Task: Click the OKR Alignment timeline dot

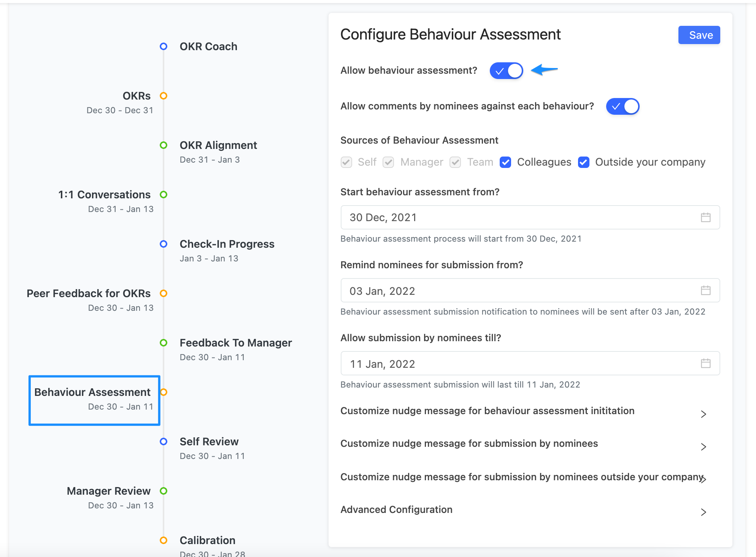Action: pyautogui.click(x=164, y=145)
